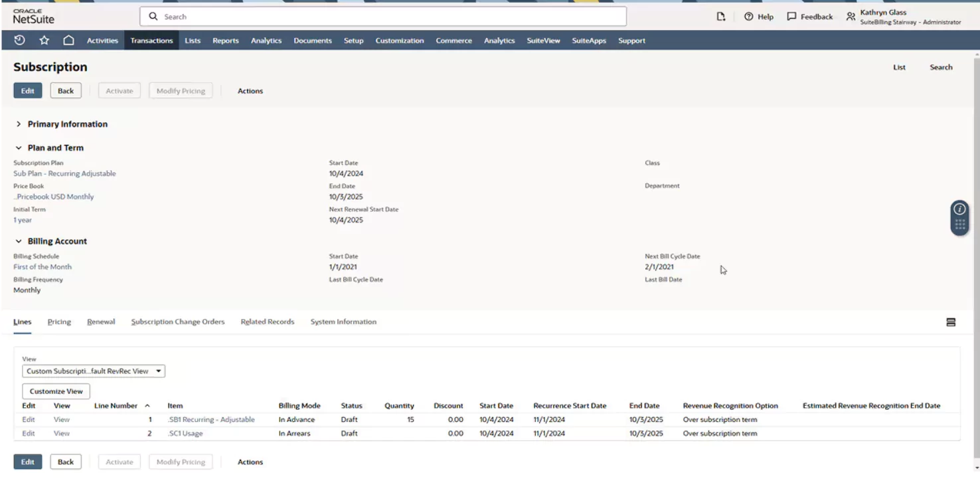Click the Edit button
Image resolution: width=980 pixels, height=479 pixels.
pyautogui.click(x=27, y=90)
